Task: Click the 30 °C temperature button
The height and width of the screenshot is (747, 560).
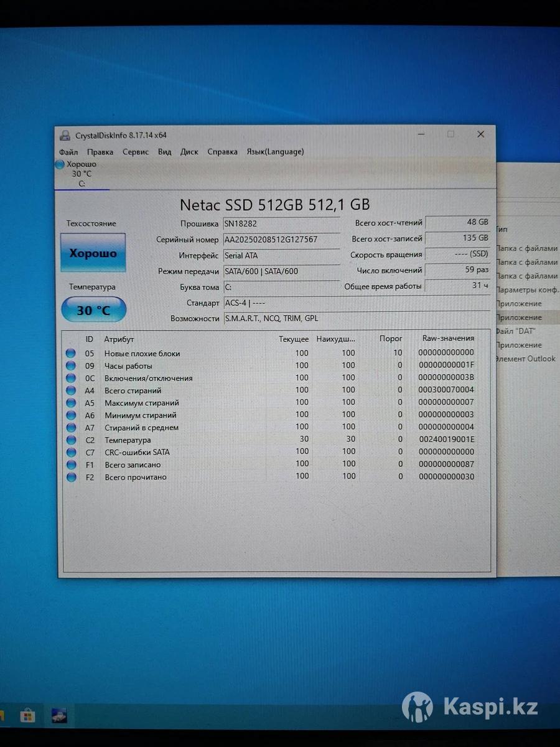Action: click(93, 310)
